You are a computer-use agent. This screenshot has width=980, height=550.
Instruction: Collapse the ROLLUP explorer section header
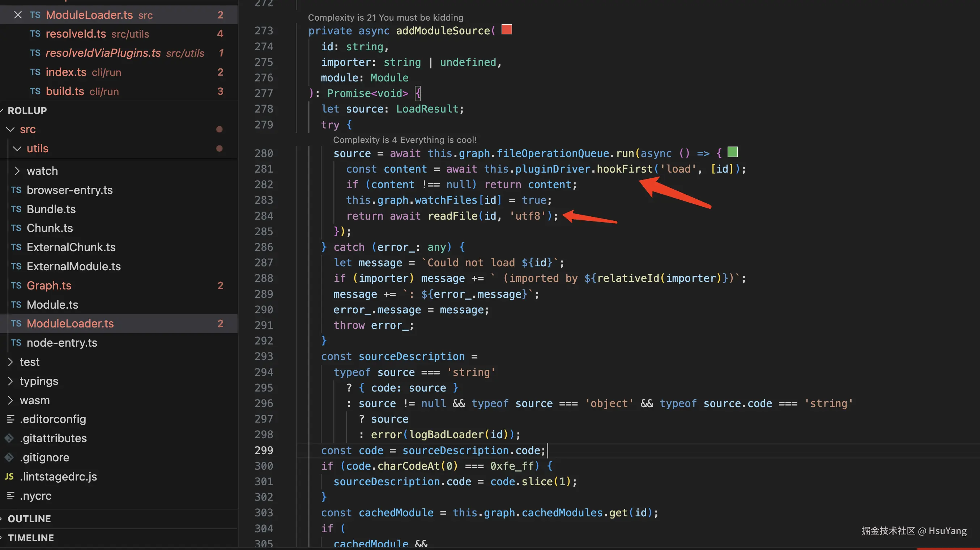coord(27,110)
